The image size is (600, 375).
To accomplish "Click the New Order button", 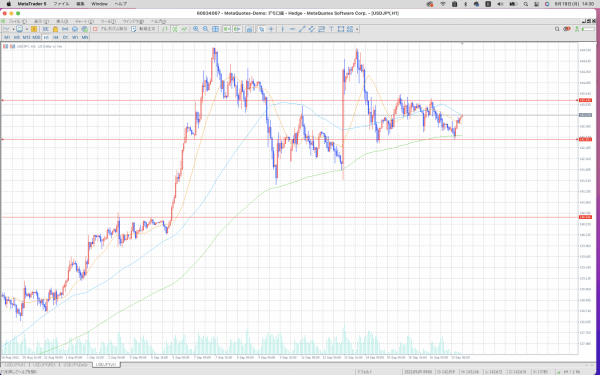I will [143, 29].
